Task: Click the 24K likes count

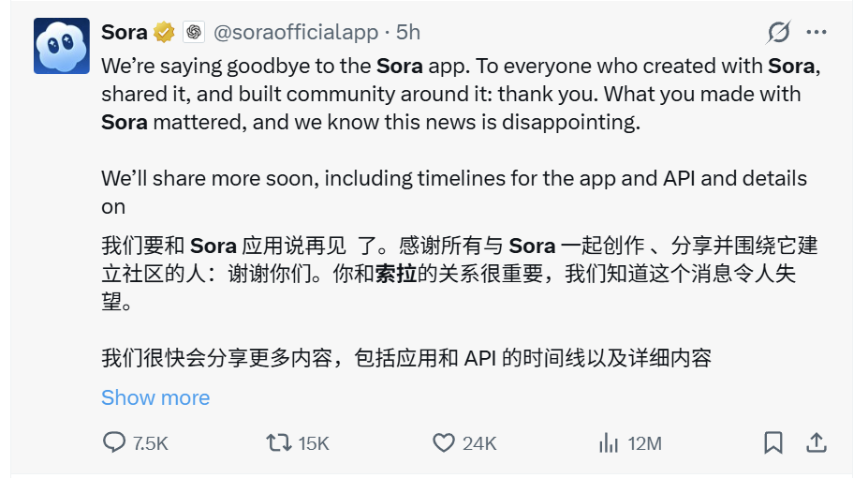Action: (x=479, y=443)
